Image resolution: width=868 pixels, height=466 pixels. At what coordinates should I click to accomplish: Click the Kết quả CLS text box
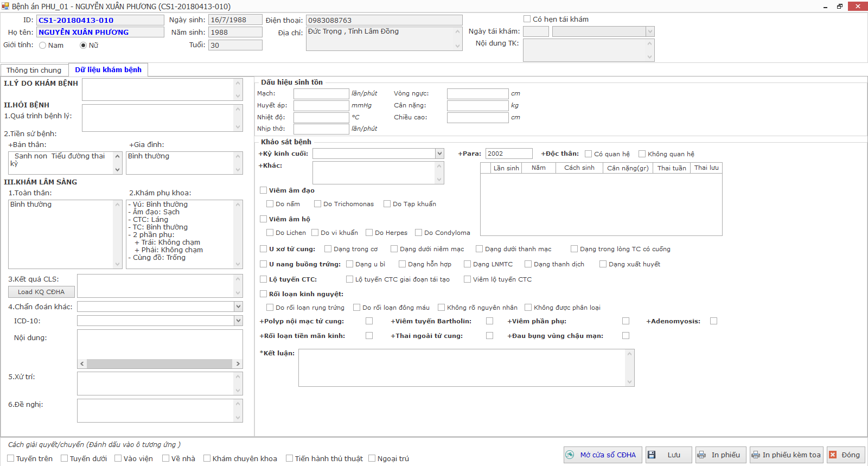click(x=159, y=286)
